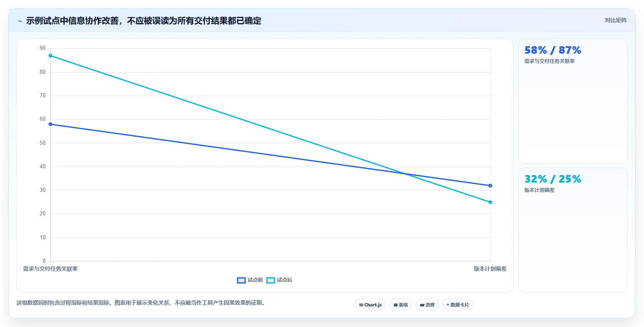Image resolution: width=644 pixels, height=327 pixels.
Task: Click the y-axis label 50
Action: coord(42,143)
